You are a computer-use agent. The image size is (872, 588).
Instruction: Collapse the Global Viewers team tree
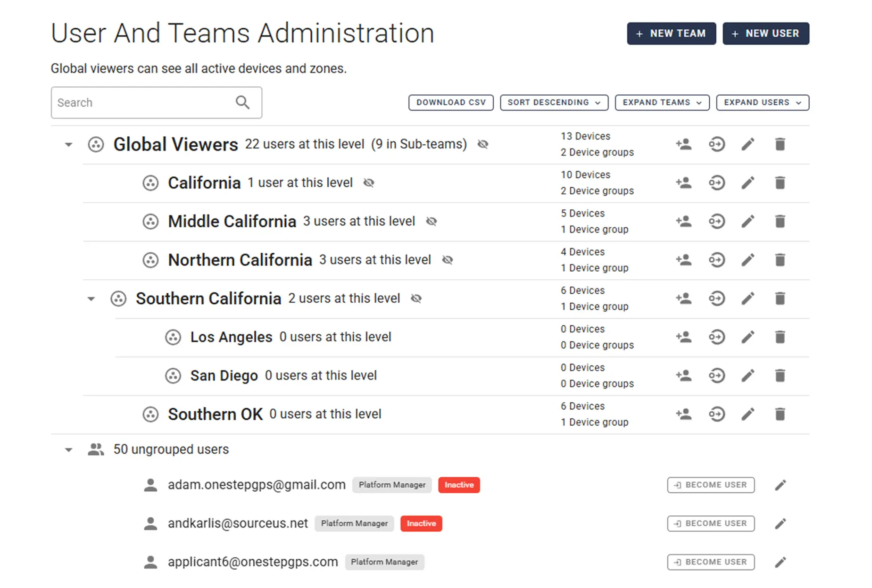[69, 145]
